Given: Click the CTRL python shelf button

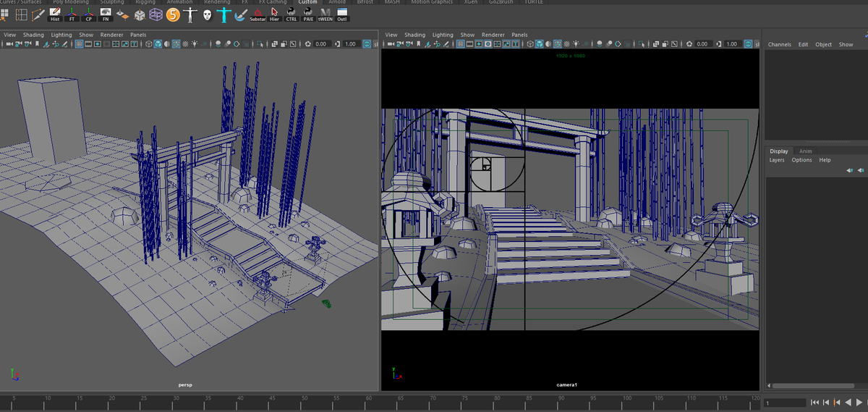Looking at the screenshot, I should coord(292,14).
